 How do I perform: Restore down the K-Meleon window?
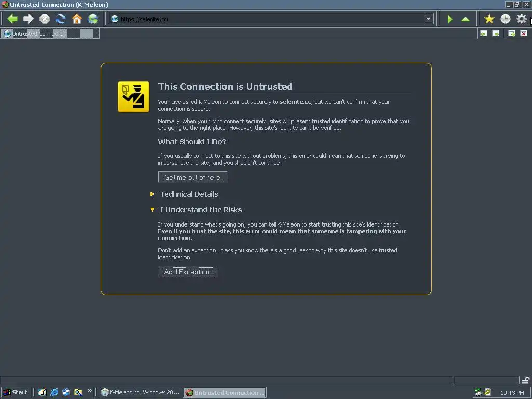click(x=517, y=4)
